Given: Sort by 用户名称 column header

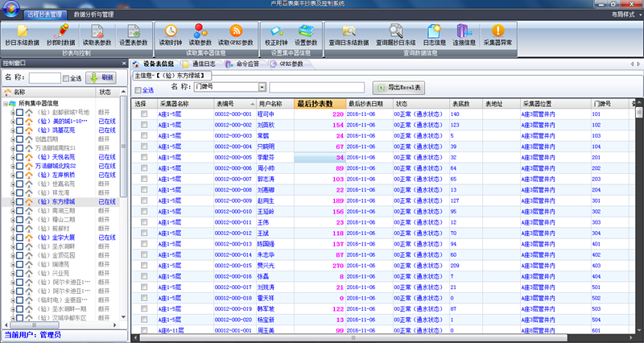Looking at the screenshot, I should pyautogui.click(x=275, y=104).
